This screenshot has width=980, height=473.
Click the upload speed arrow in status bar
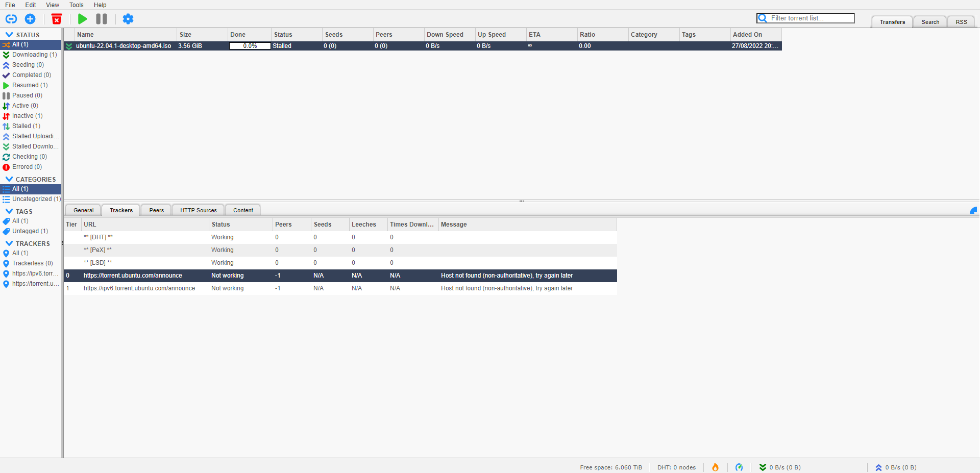pos(878,467)
